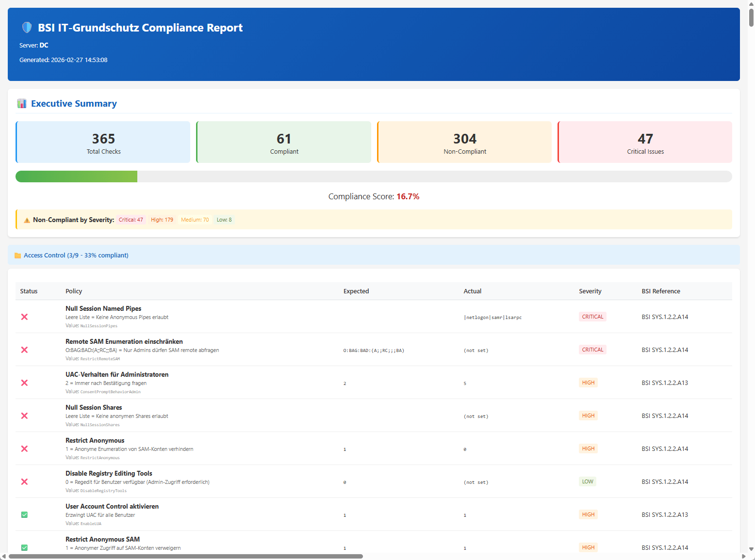Click the shield icon in report header
Image resolution: width=755 pixels, height=560 pixels.
(x=27, y=28)
